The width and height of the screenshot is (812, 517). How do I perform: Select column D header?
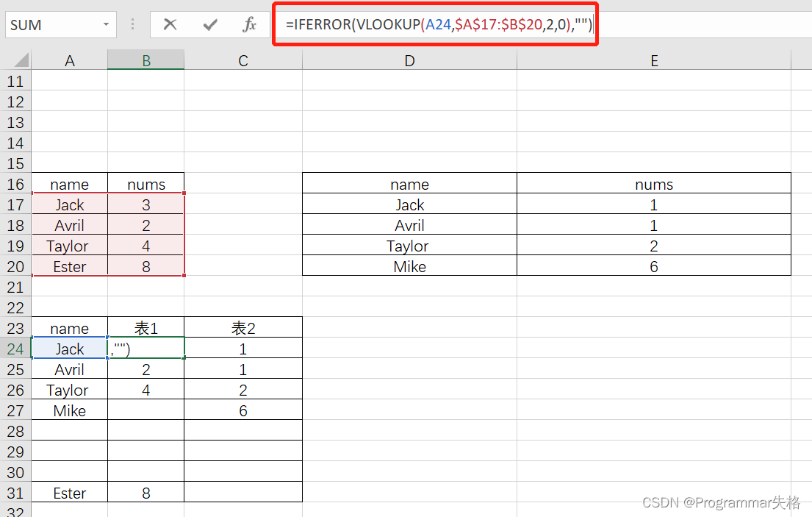tap(409, 60)
